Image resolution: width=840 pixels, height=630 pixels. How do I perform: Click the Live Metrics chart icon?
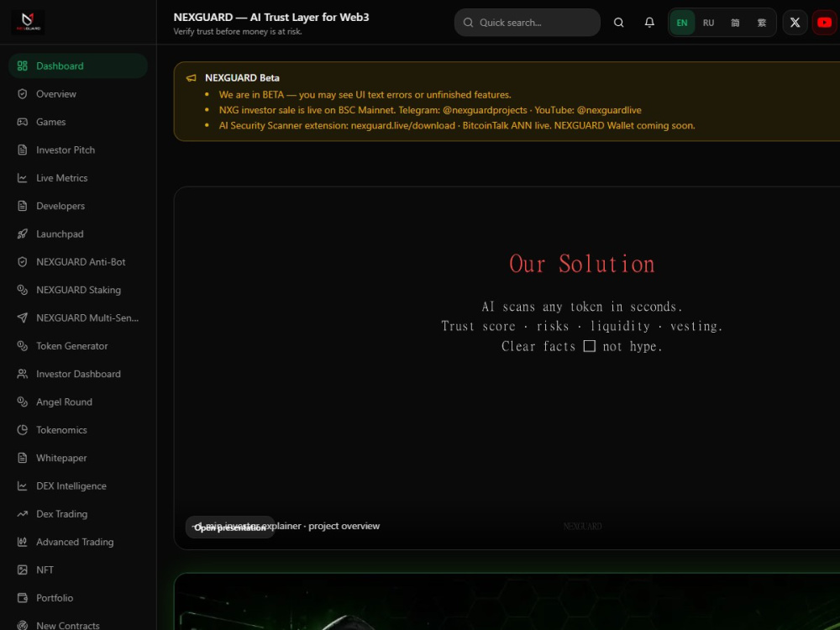22,178
